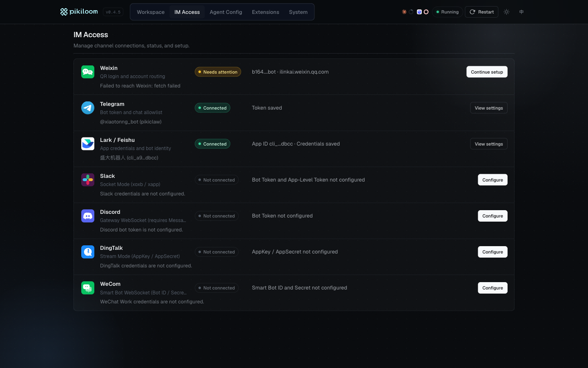Click 'Stream Mode (AppKey / AppSecret)' description
The height and width of the screenshot is (368, 588).
coord(140,256)
